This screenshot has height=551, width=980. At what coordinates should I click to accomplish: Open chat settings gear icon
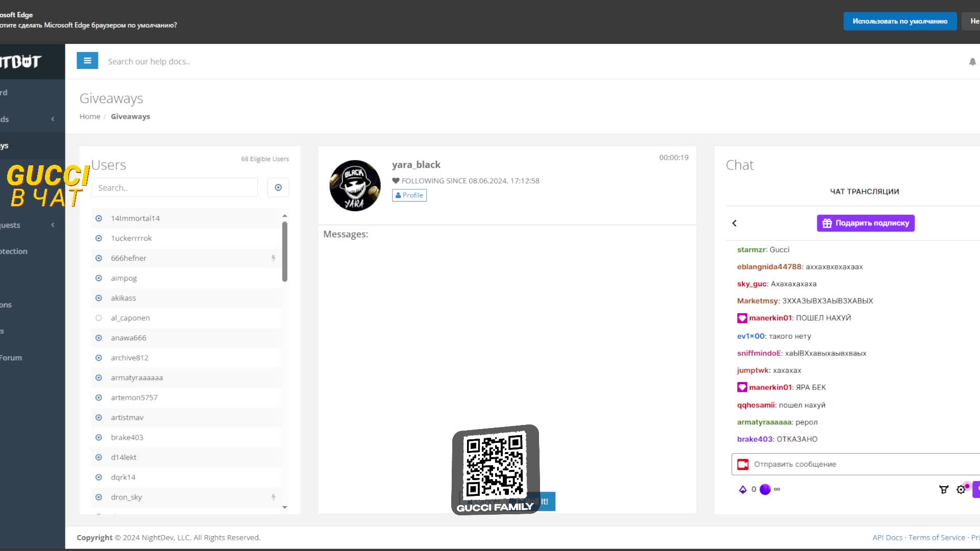(x=961, y=489)
